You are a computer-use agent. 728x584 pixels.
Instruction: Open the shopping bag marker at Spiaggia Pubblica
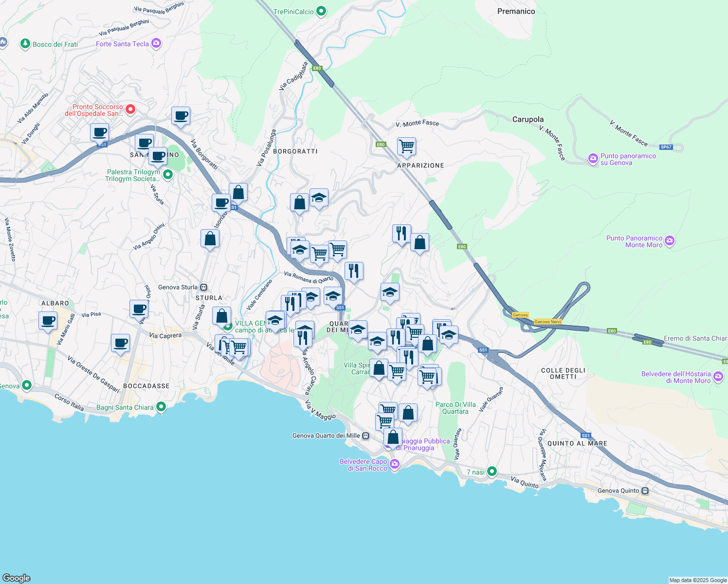[393, 438]
